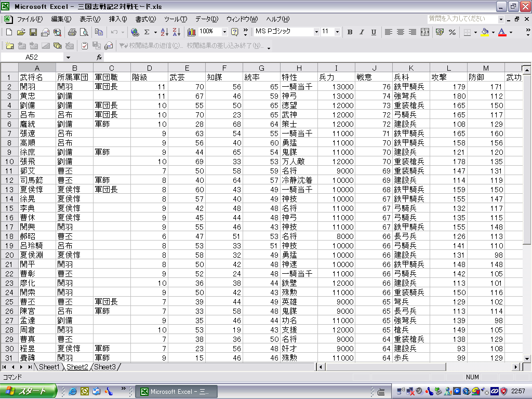This screenshot has width=532, height=399.
Task: Apply currency style
Action: 440,32
